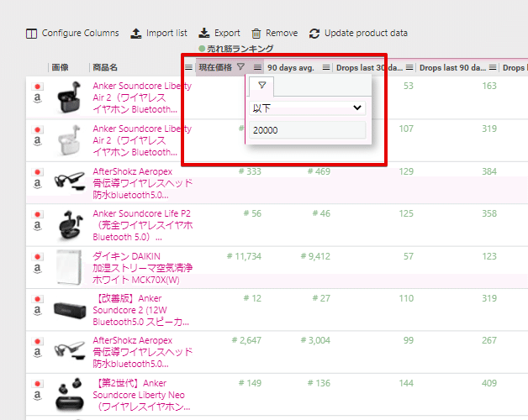
Task: Select the filter tab in the popup
Action: 261,86
